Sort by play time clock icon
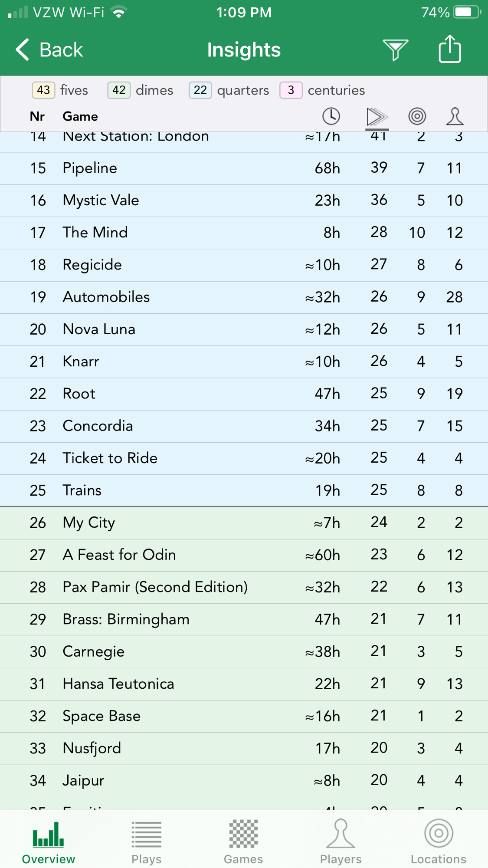 pos(331,116)
